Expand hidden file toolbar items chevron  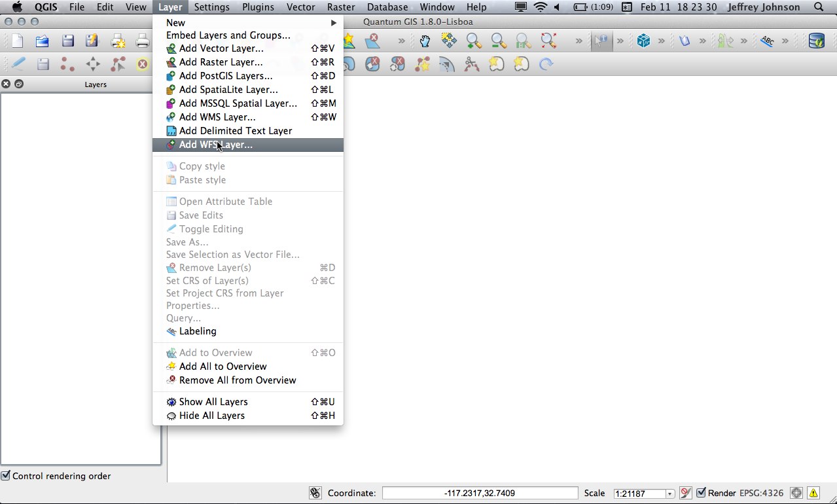(401, 41)
